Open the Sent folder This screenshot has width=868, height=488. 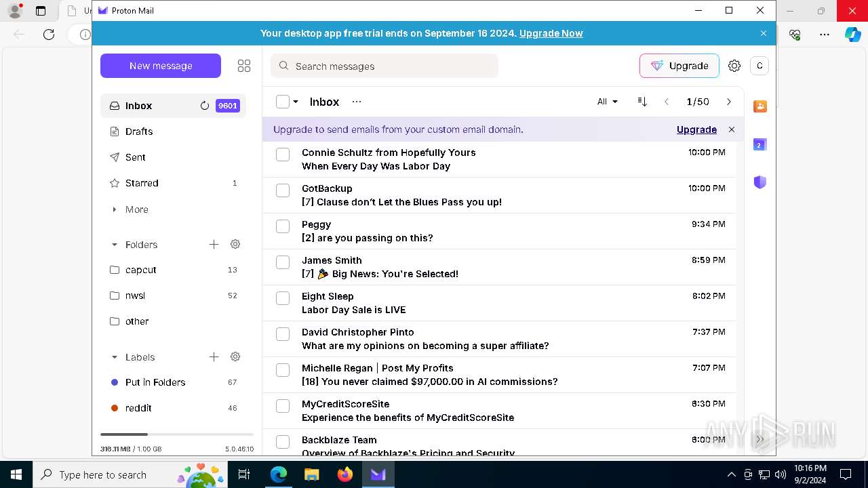173,157
